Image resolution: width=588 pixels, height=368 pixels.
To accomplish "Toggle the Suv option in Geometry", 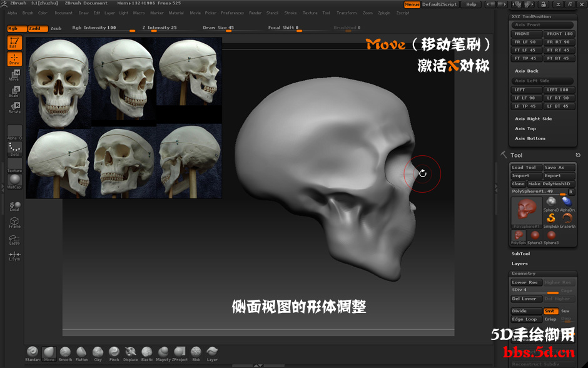I will click(x=565, y=311).
